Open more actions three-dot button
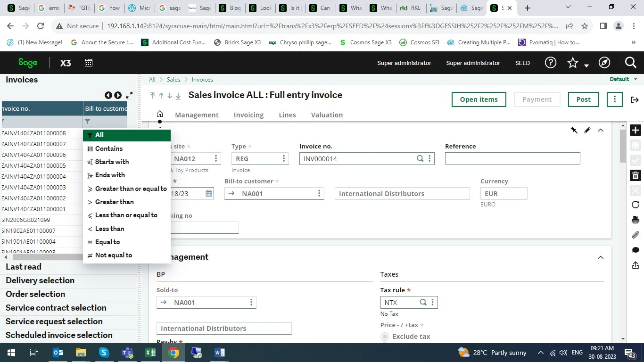 point(615,99)
